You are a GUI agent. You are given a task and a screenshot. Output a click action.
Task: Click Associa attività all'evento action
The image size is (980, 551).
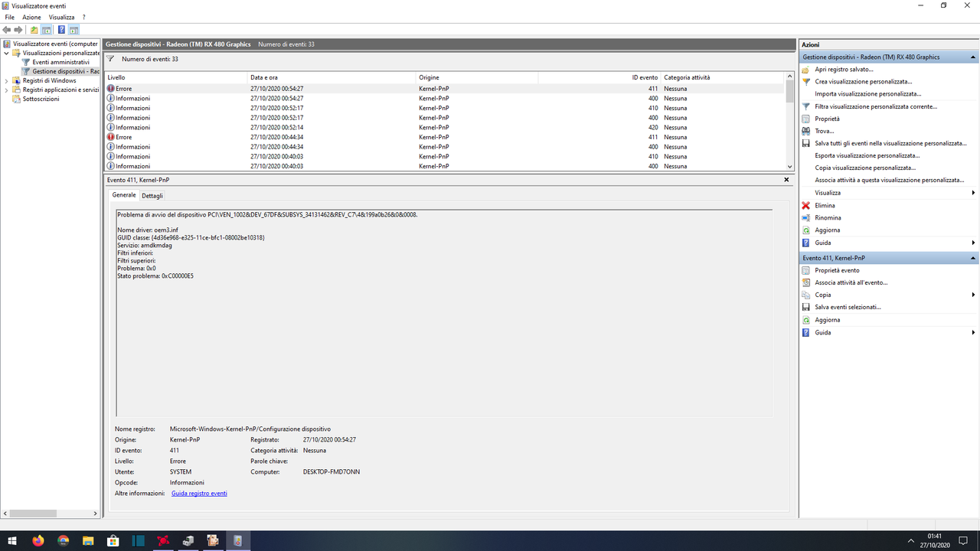[x=851, y=282]
